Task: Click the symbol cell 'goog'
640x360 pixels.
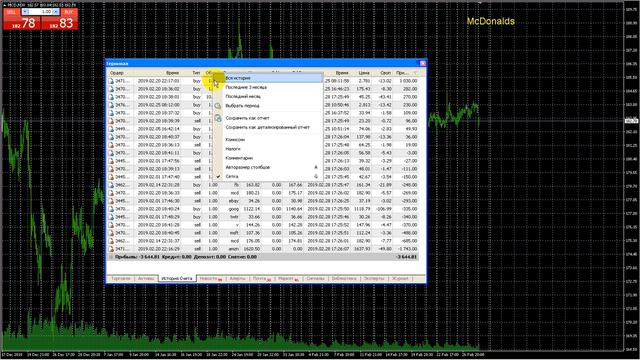Action: click(233, 209)
